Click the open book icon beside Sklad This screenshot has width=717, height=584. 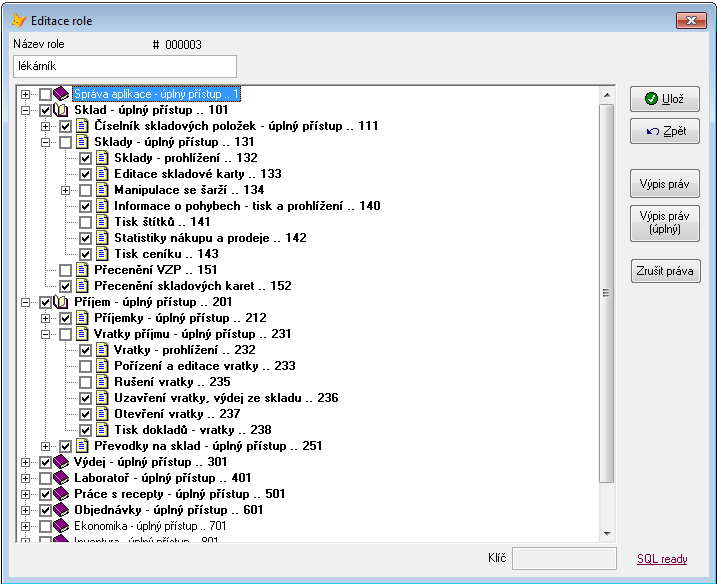pos(62,110)
